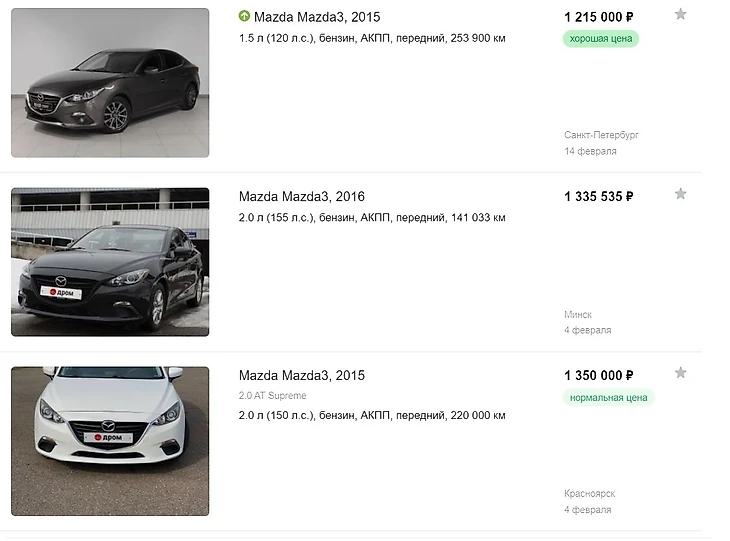Screen dimensions: 730x541
Task: Click the Санкт-Петербург city label
Action: 601,134
